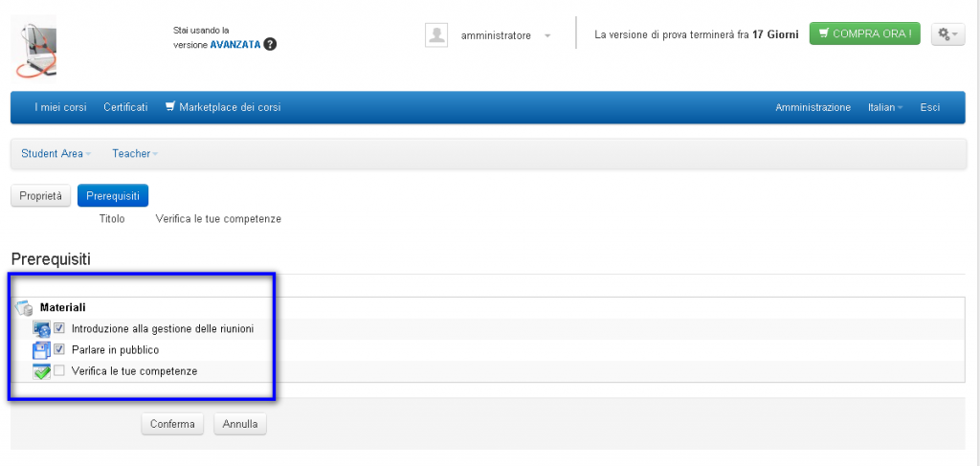Open the help question mark next to AVANZATA

point(270,44)
